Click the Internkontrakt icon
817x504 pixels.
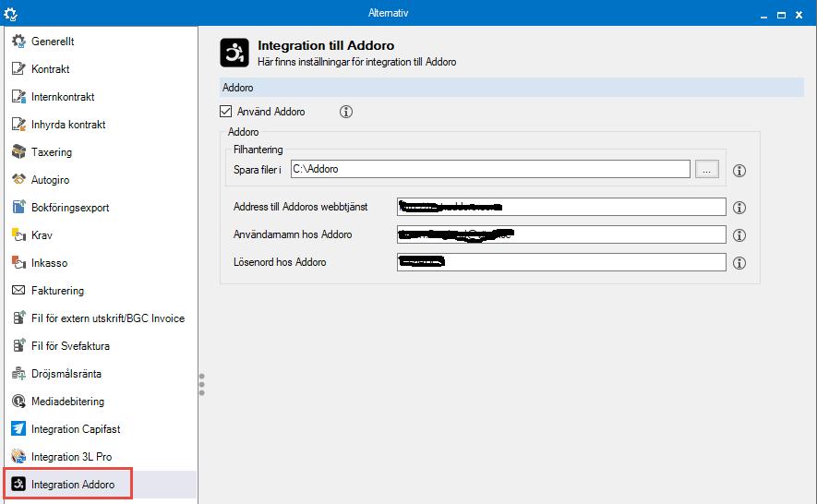point(18,96)
